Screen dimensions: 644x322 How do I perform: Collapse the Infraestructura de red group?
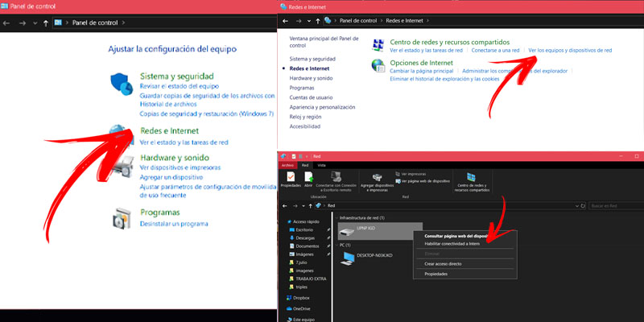pos(336,217)
